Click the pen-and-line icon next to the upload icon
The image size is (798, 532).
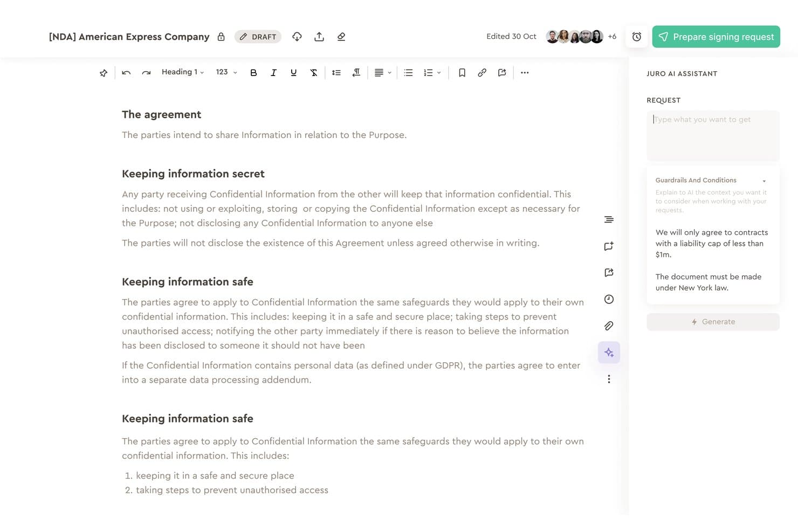[x=341, y=37]
